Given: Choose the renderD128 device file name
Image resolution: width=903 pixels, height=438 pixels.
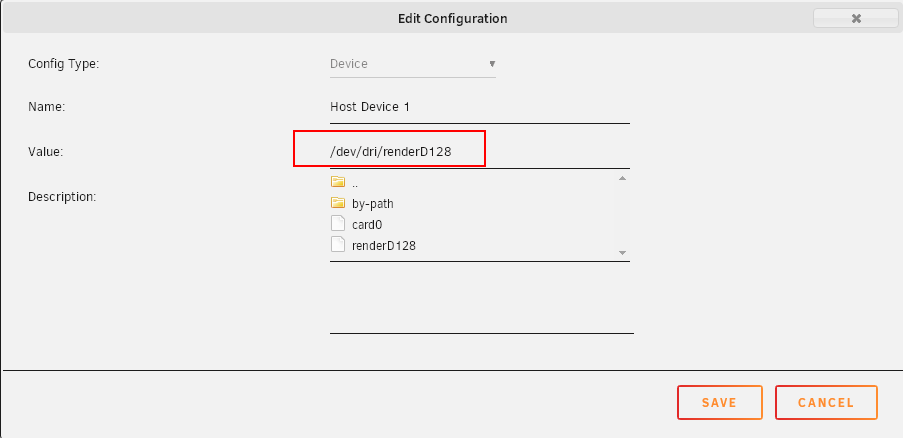Looking at the screenshot, I should (x=384, y=244).
